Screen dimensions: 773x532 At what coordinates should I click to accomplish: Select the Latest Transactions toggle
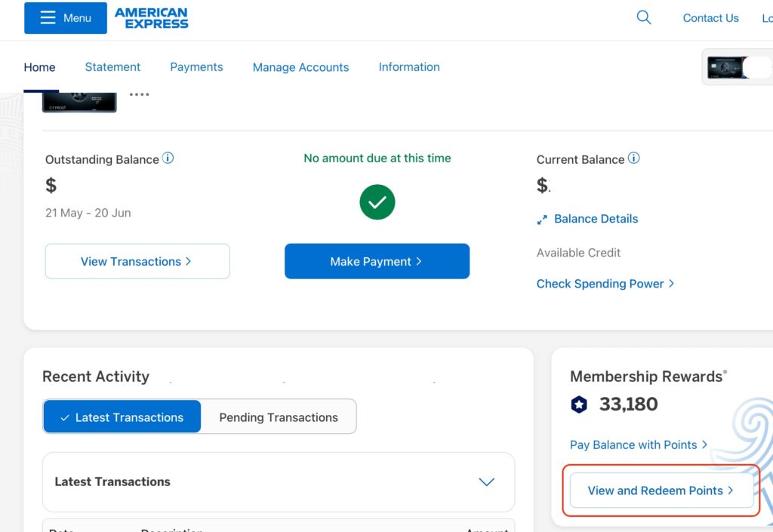122,417
